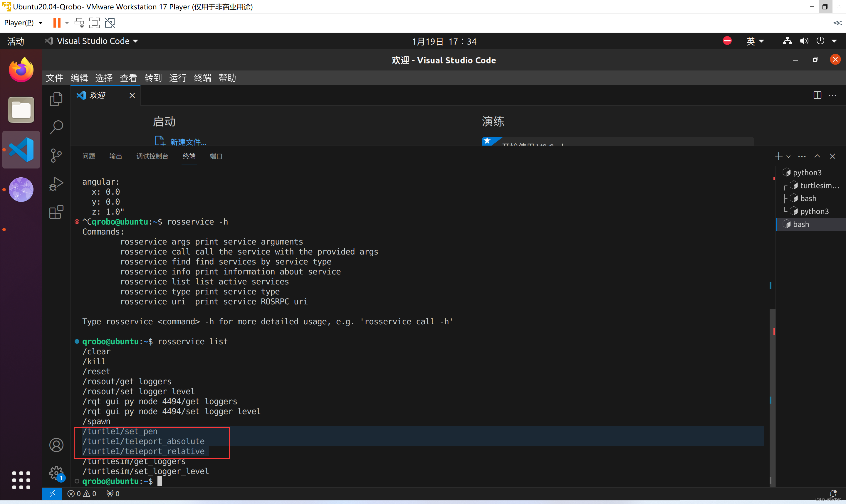Screen dimensions: 846x504
Task: Click VMware send Ctrl+Alt+Del icon
Action: pyautogui.click(x=80, y=23)
